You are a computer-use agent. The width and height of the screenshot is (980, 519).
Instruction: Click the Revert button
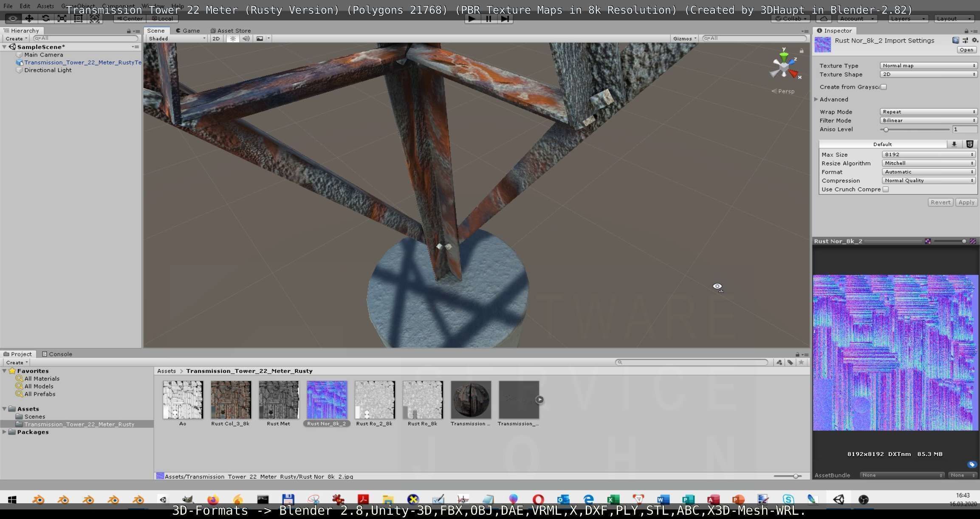click(940, 203)
